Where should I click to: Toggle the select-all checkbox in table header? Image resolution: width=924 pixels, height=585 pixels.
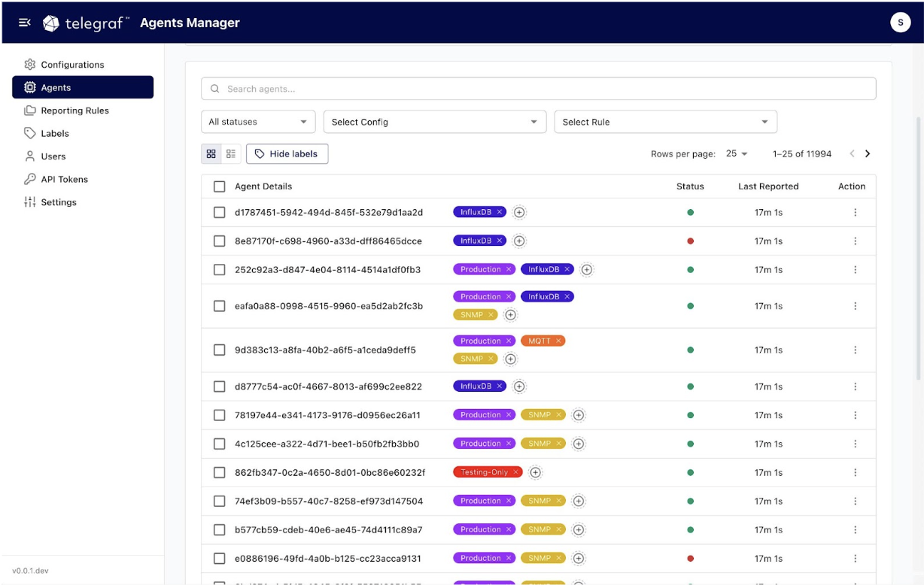[220, 186]
